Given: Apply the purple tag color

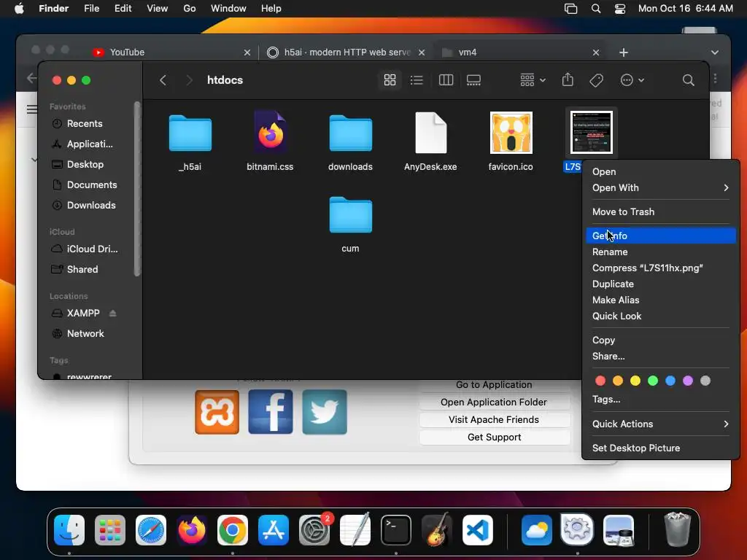Looking at the screenshot, I should (x=688, y=381).
